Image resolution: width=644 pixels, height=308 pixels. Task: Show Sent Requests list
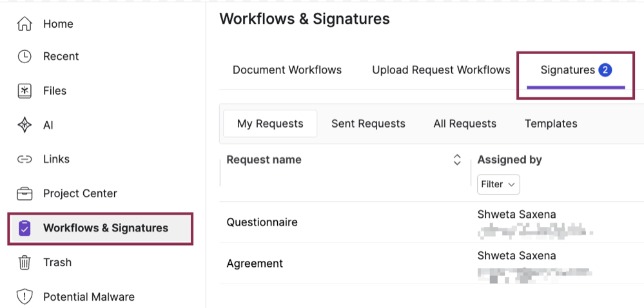[x=368, y=124]
